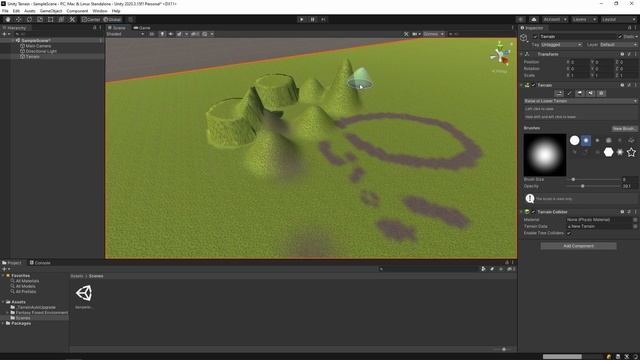Viewport: 640px width, 360px height.
Task: Select the Rotate tool in the toolbar
Action: [x=29, y=19]
